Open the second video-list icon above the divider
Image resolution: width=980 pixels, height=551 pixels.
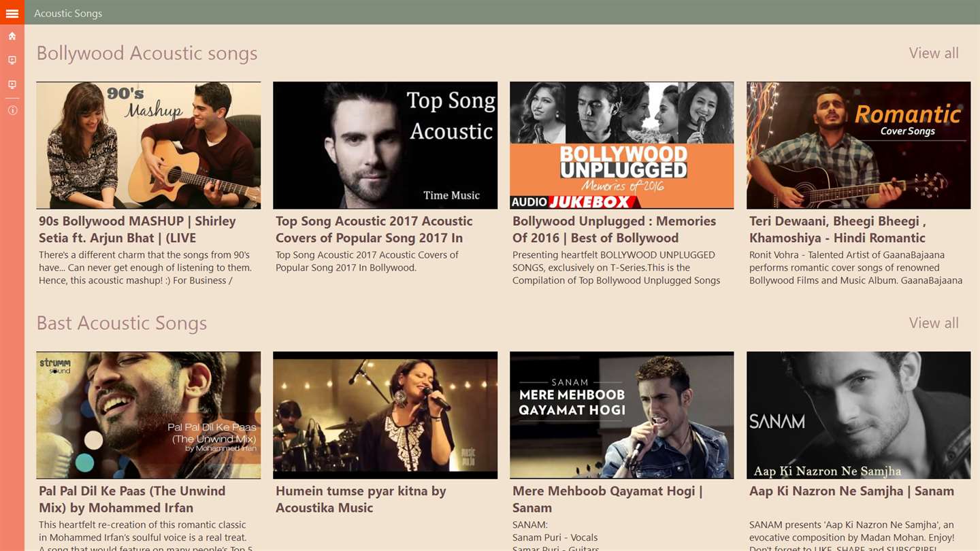click(12, 85)
